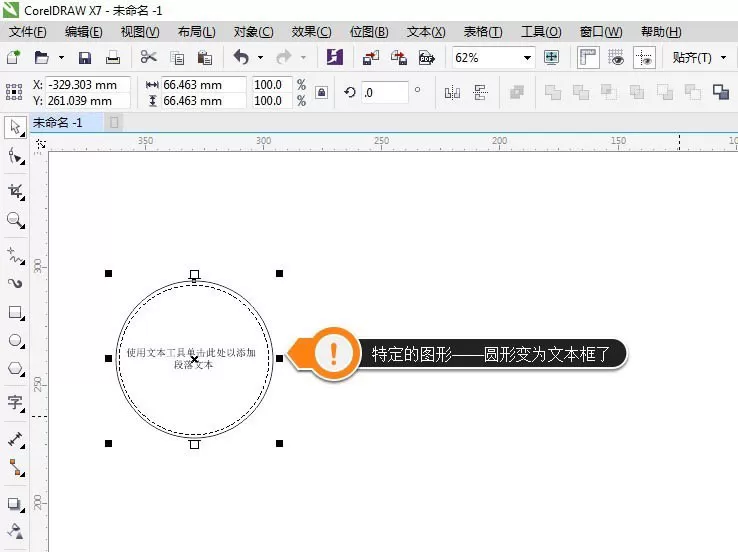The width and height of the screenshot is (738, 552).
Task: Select the Parallel Dimension tool
Action: (x=16, y=440)
